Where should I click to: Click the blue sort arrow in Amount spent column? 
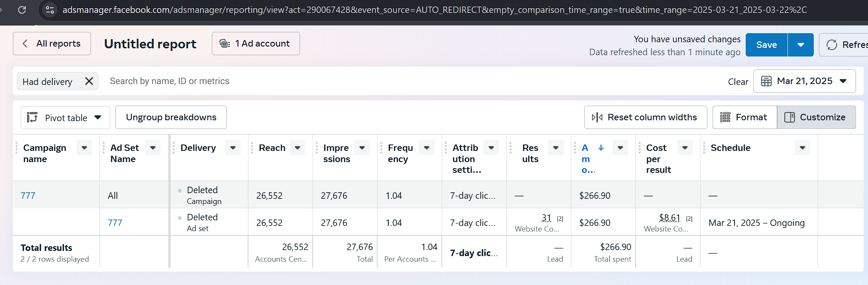tap(601, 147)
